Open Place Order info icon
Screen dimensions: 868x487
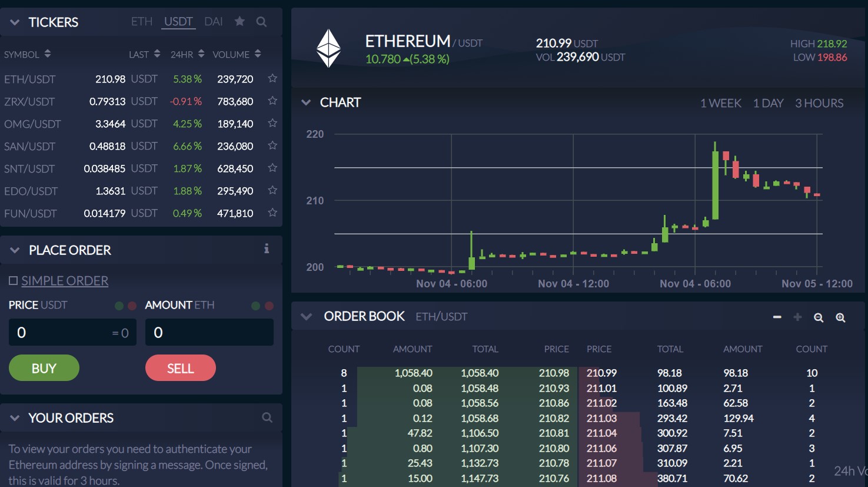click(x=267, y=249)
